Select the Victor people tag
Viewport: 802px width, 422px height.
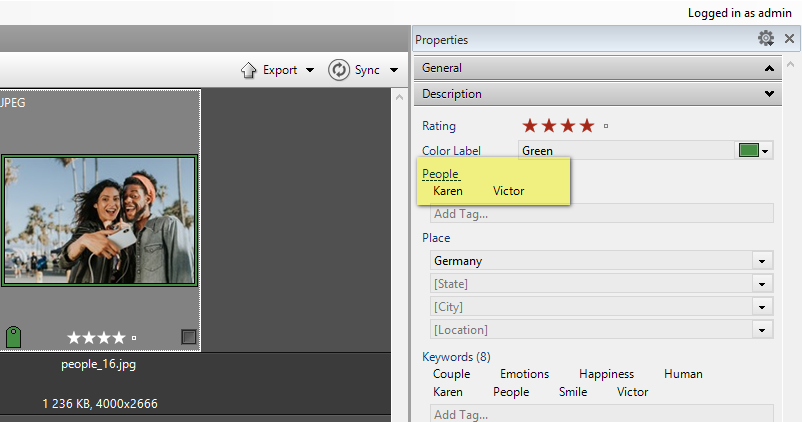pyautogui.click(x=508, y=191)
